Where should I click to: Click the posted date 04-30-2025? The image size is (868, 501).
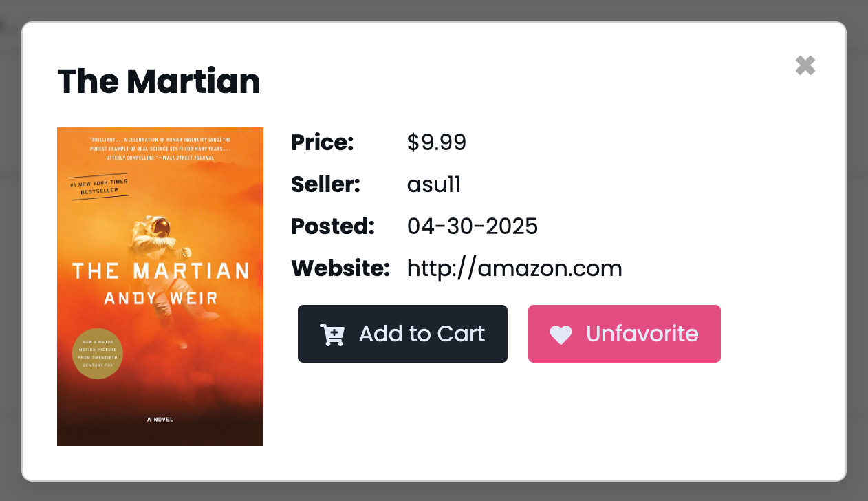coord(473,226)
